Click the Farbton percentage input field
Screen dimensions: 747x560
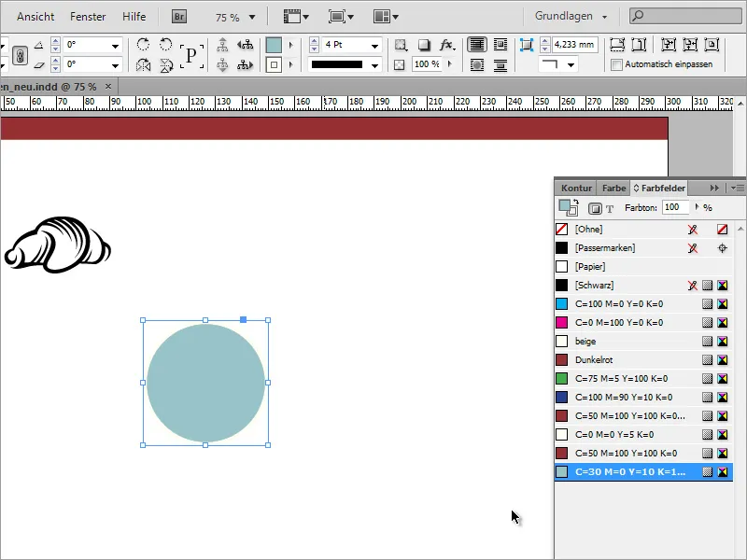coord(675,207)
